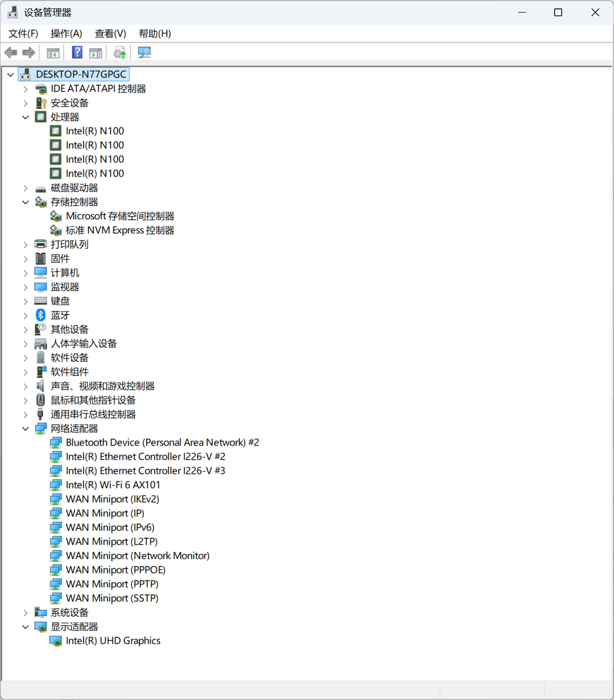This screenshot has height=700, width=614.
Task: Click the 鼠标和其他指针设备 mouse icon
Action: pos(40,400)
